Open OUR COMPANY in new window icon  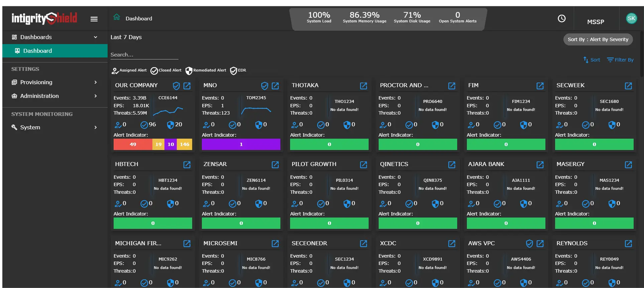(187, 86)
